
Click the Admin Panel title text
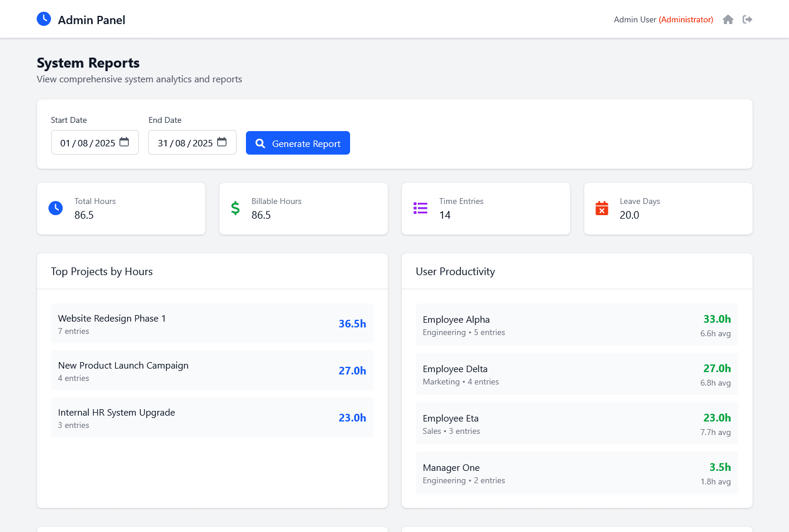pyautogui.click(x=91, y=19)
